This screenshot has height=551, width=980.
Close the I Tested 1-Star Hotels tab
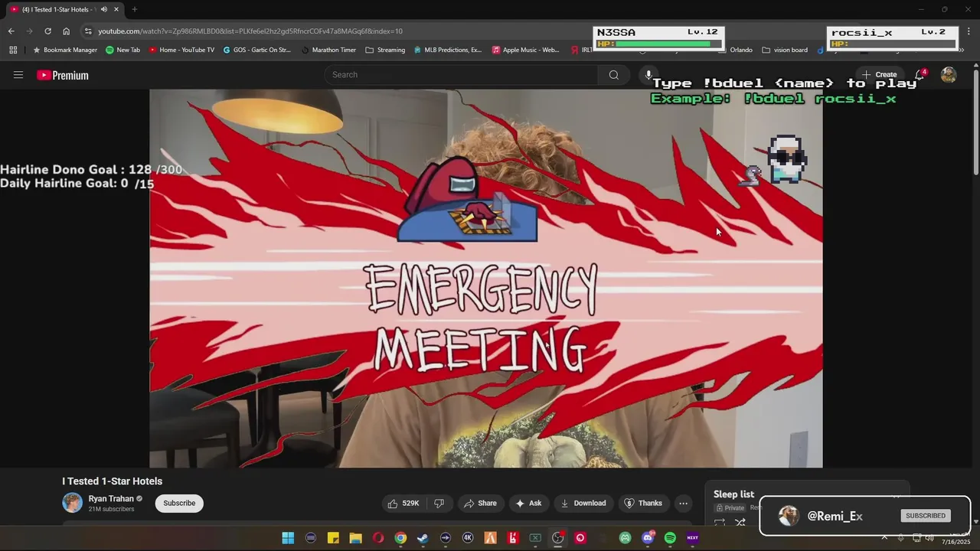(x=116, y=9)
